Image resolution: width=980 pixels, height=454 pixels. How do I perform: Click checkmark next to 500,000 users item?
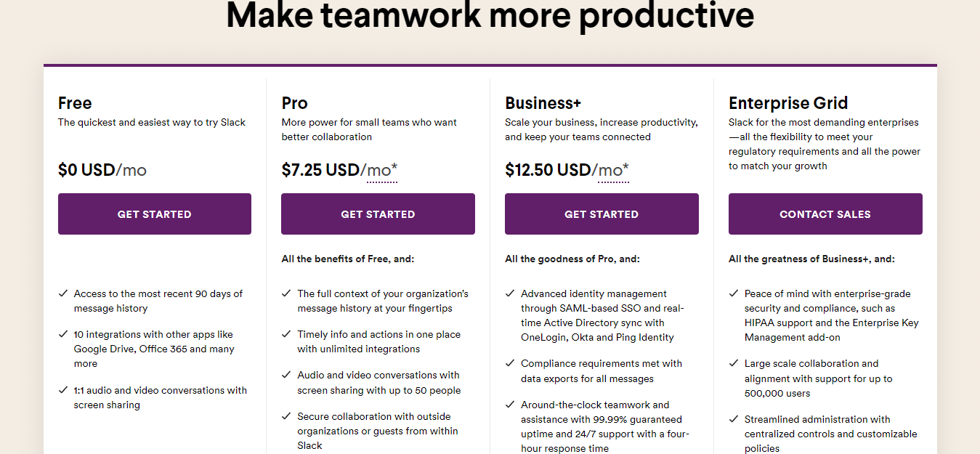[734, 364]
